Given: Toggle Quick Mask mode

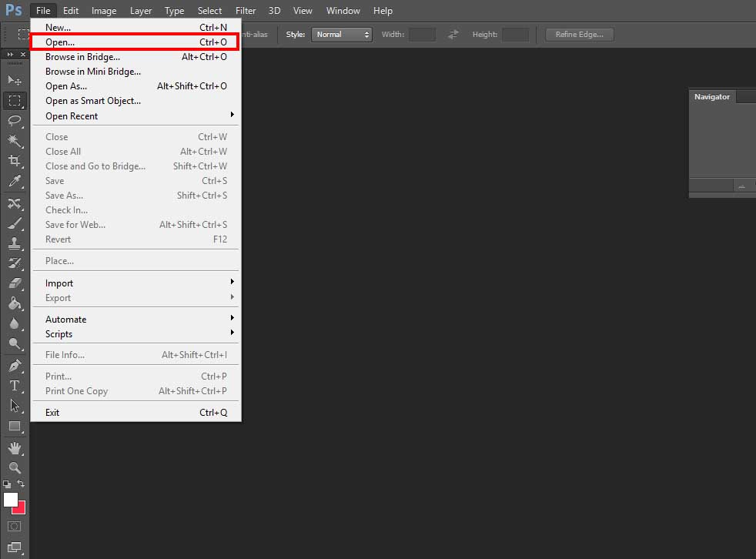Looking at the screenshot, I should click(x=15, y=526).
